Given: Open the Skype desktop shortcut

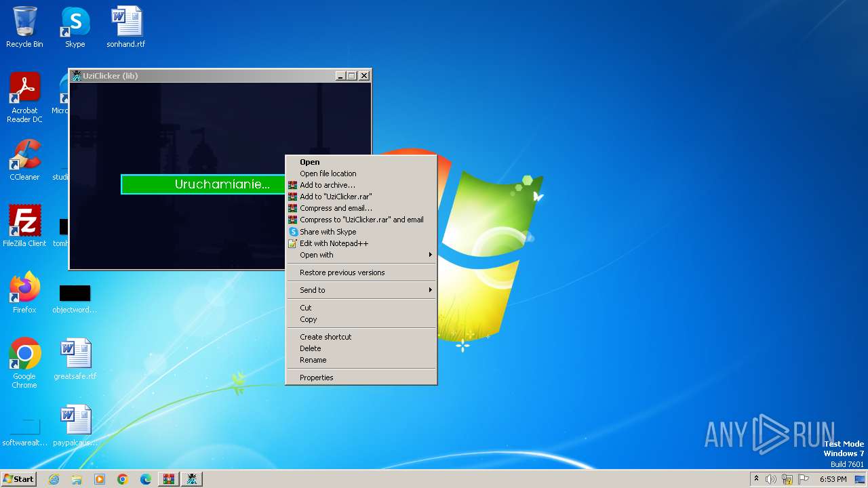Looking at the screenshot, I should tap(75, 27).
